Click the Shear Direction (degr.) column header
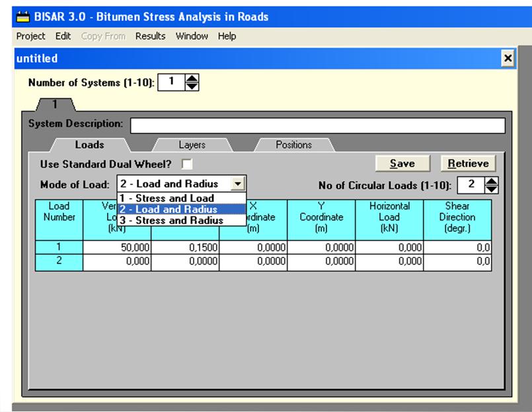This screenshot has height=412, width=532. pos(457,220)
